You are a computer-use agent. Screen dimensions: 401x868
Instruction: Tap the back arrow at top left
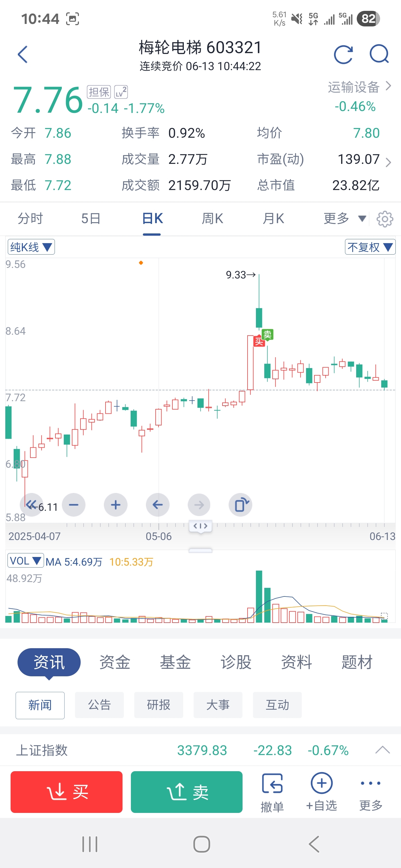click(x=22, y=54)
